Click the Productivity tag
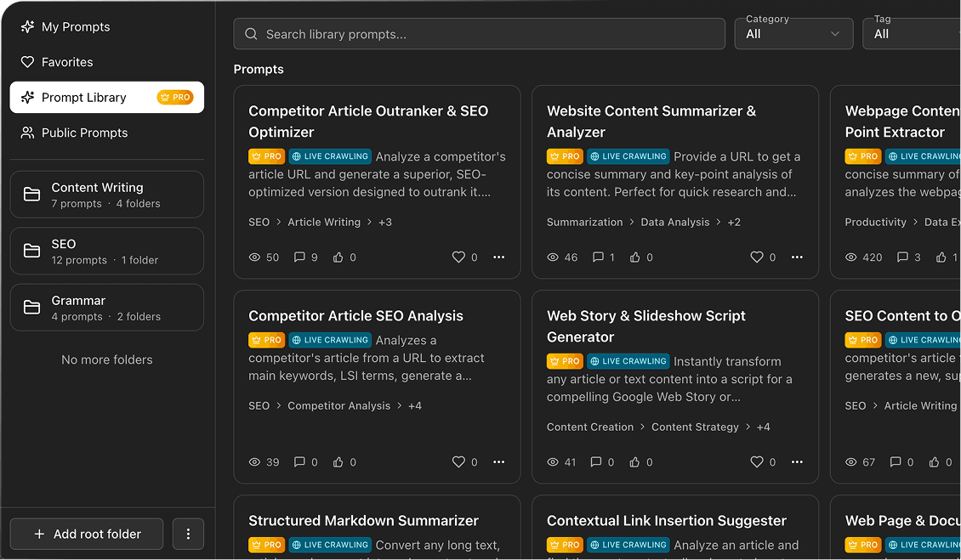Screen dimensions: 961x560 coord(875,223)
